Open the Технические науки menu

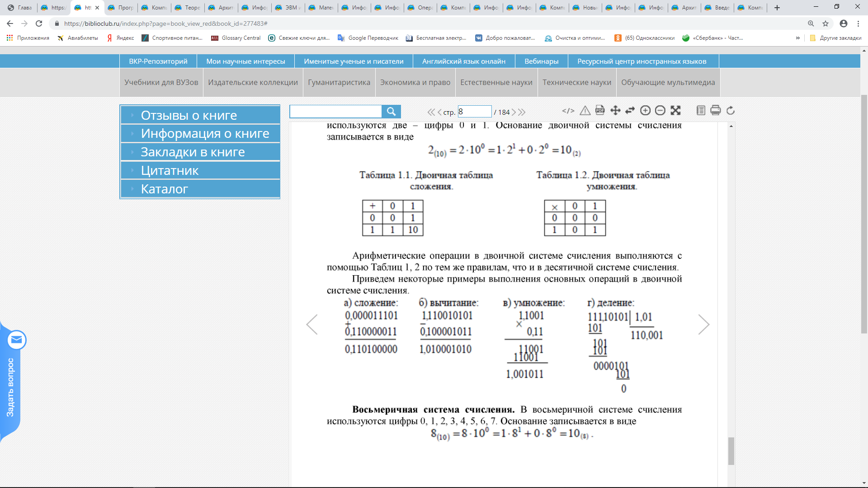(x=576, y=82)
